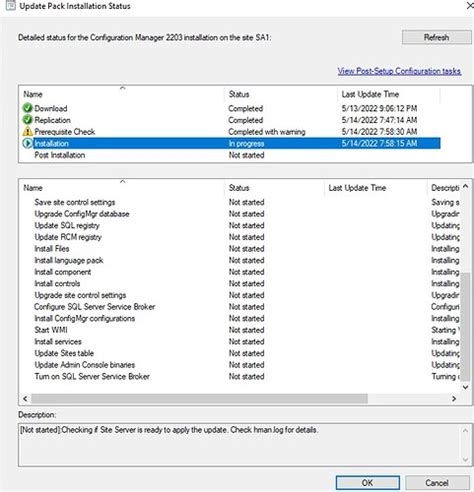474x492 pixels.
Task: Click lower list scroll up arrow
Action: click(466, 186)
